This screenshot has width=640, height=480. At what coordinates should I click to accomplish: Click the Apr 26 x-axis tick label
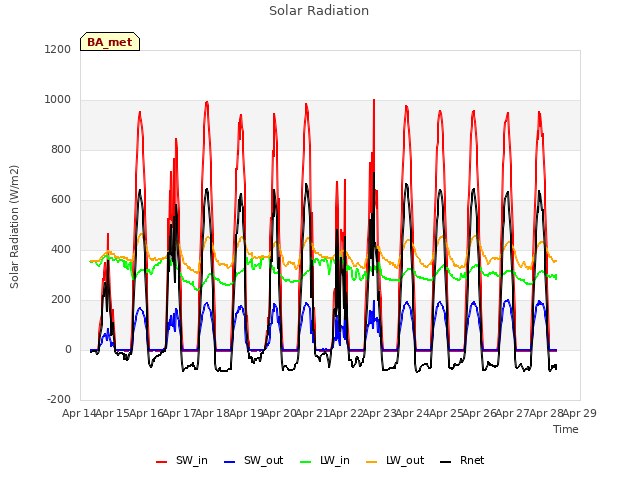coord(480,413)
